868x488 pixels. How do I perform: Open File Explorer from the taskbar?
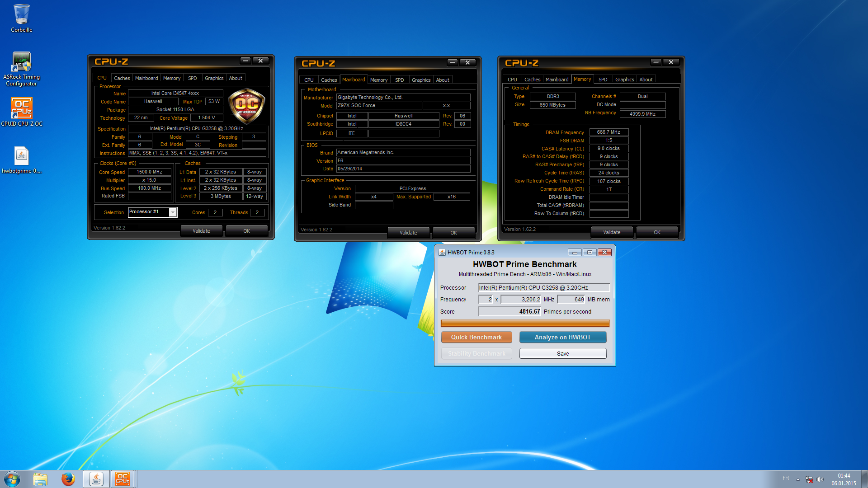(40, 479)
